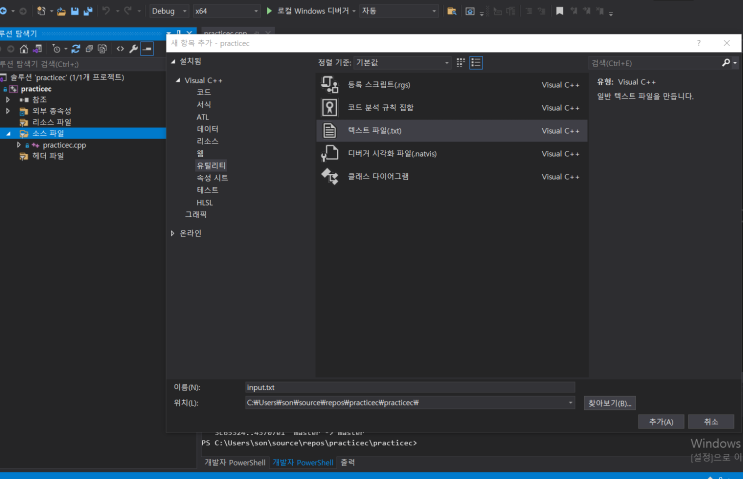Collapse the 설치됨 tree node
The height and width of the screenshot is (479, 743).
(x=173, y=62)
